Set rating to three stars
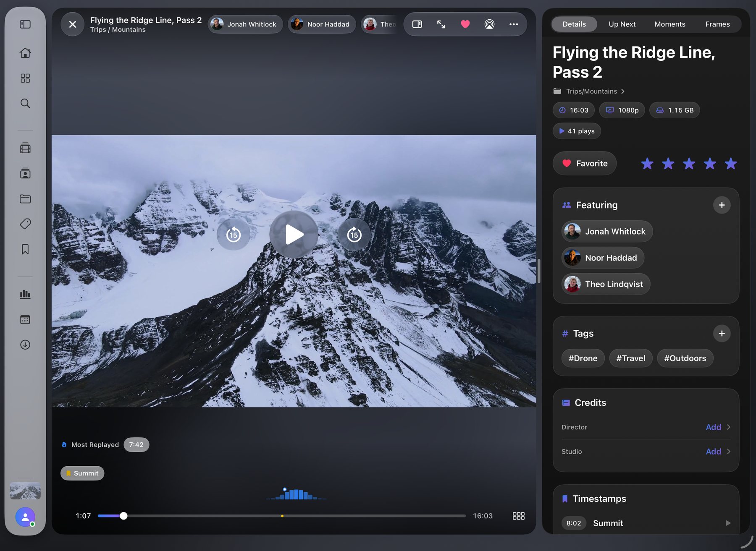 click(689, 163)
